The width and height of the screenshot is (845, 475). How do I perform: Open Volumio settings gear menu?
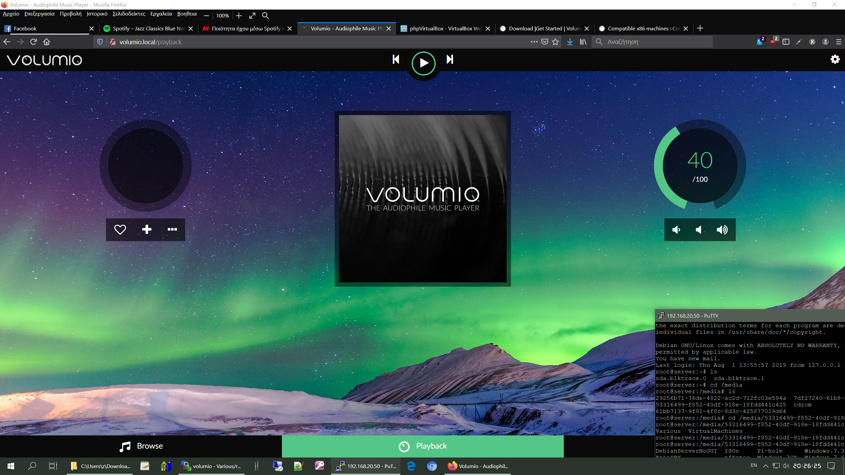coord(835,59)
